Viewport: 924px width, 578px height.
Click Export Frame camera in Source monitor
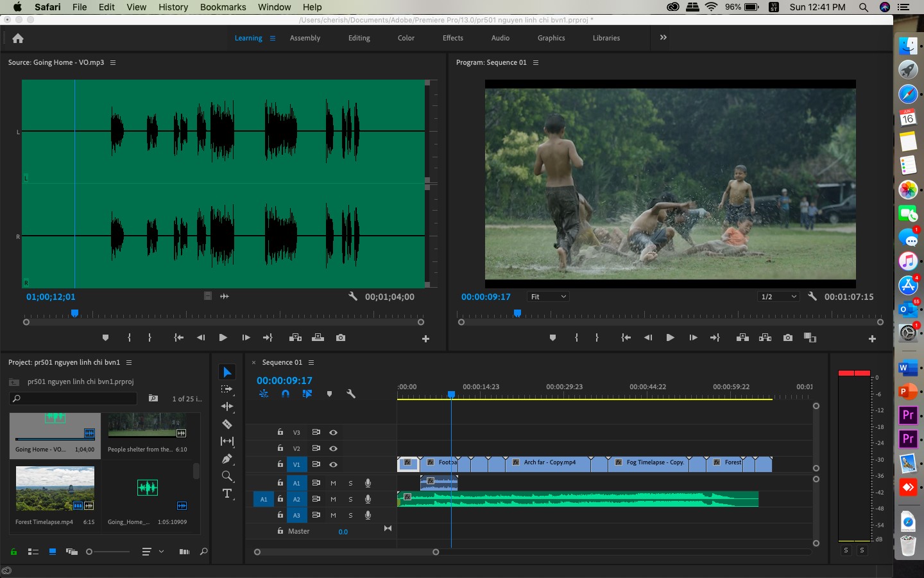[x=341, y=338]
